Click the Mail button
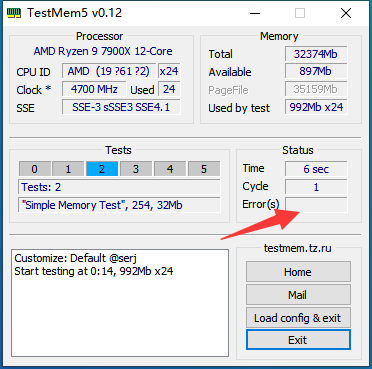 298,295
